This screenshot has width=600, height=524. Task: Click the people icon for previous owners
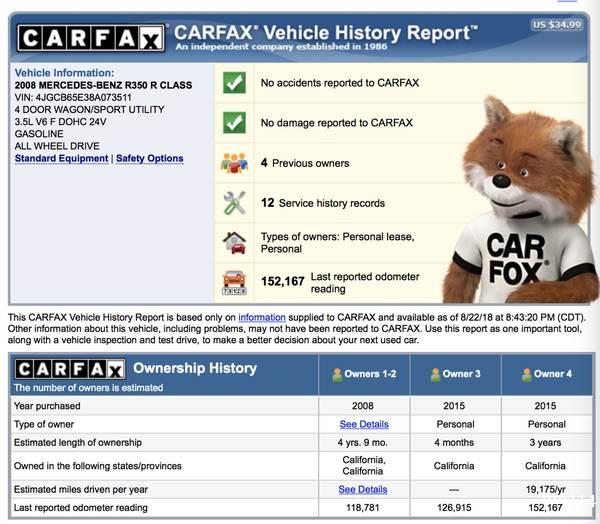click(234, 163)
